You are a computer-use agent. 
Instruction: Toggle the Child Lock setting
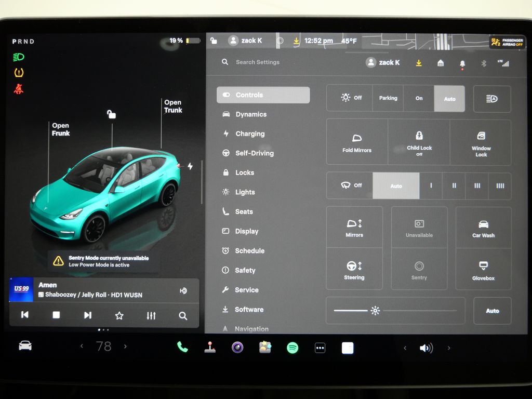pos(419,141)
